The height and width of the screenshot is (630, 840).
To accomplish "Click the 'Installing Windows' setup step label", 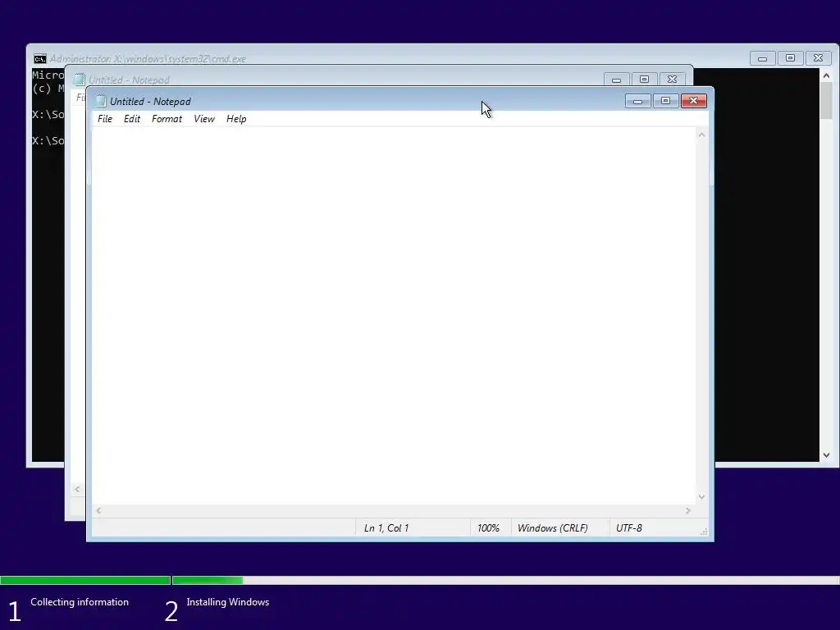I will [228, 602].
